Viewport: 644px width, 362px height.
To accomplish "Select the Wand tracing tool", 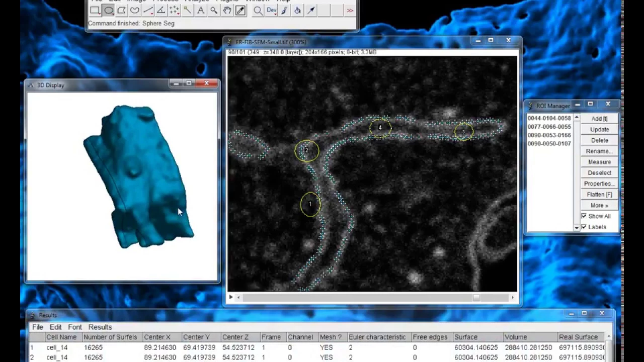I will (x=187, y=10).
